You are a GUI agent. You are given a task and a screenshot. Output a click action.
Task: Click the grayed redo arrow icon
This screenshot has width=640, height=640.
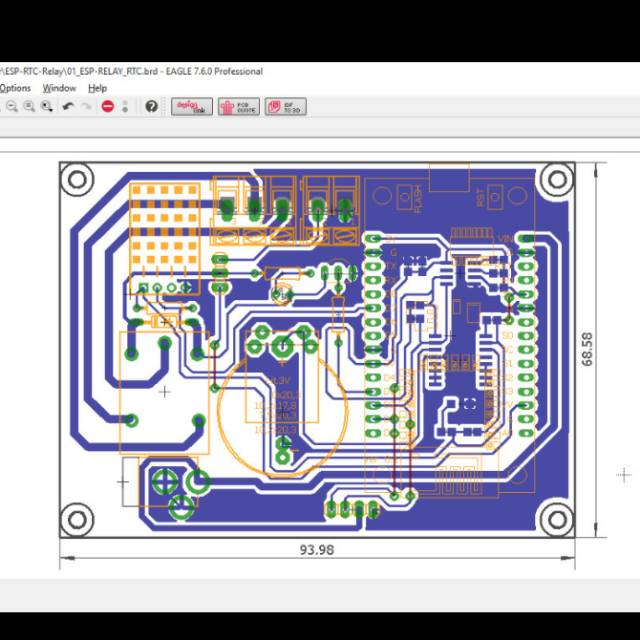coord(86,107)
